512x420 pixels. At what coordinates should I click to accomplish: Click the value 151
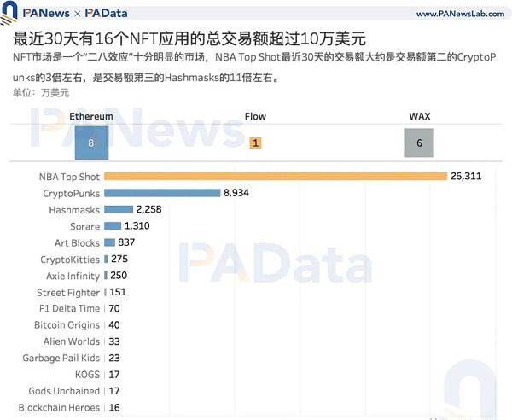click(118, 292)
